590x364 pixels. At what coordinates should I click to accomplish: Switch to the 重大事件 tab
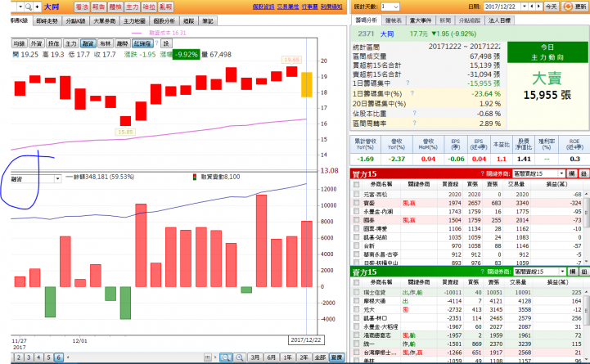(421, 20)
